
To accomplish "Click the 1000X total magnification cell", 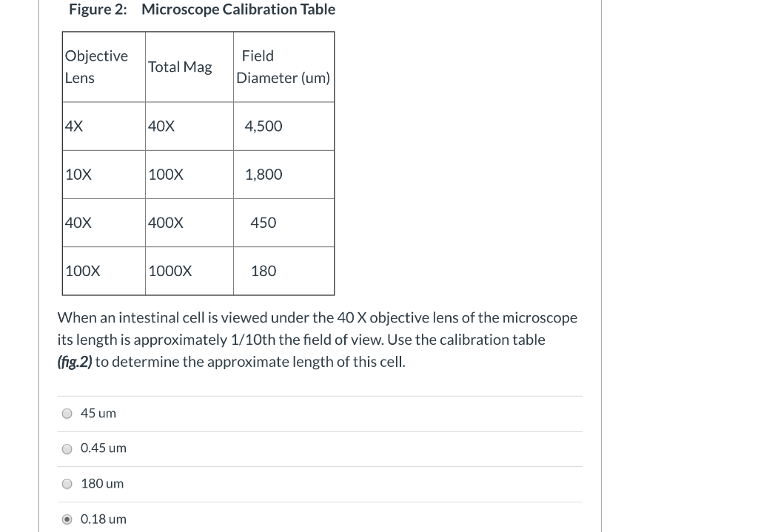I will click(169, 271).
